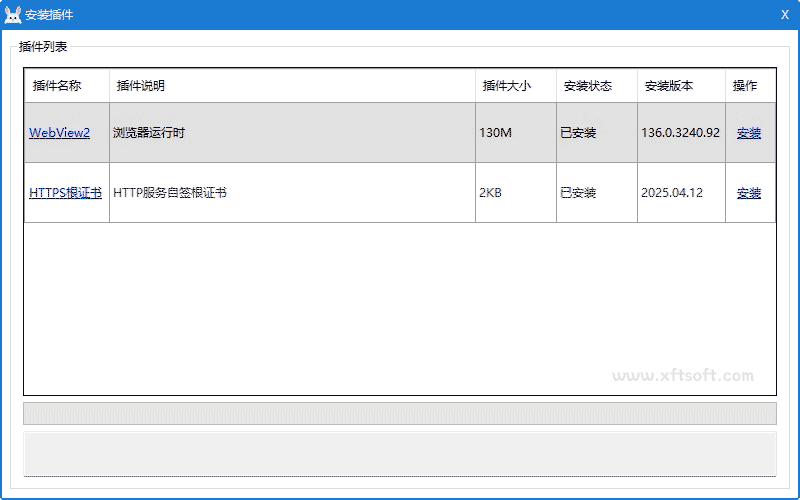The width and height of the screenshot is (800, 500).
Task: Click 安装 link in the WebView2 row
Action: coord(749,133)
